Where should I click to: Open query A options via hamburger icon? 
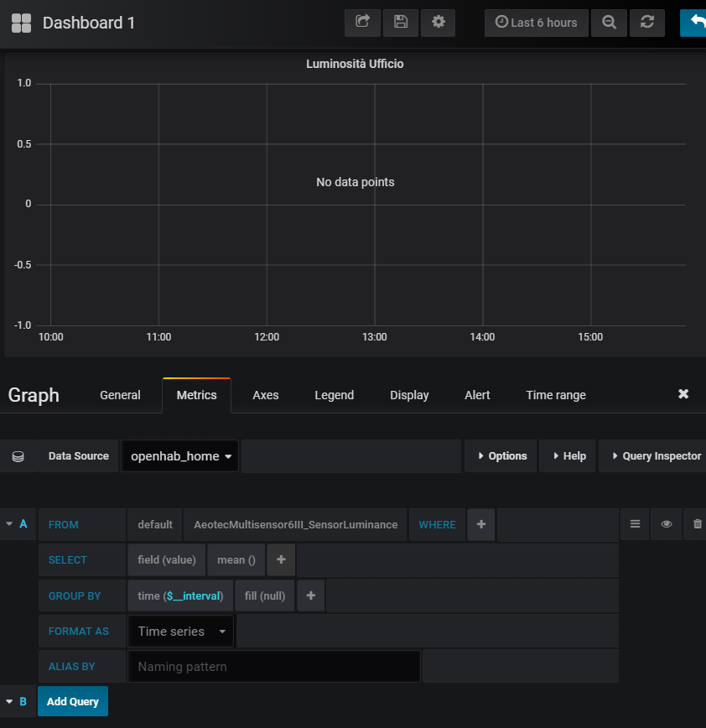click(x=635, y=523)
